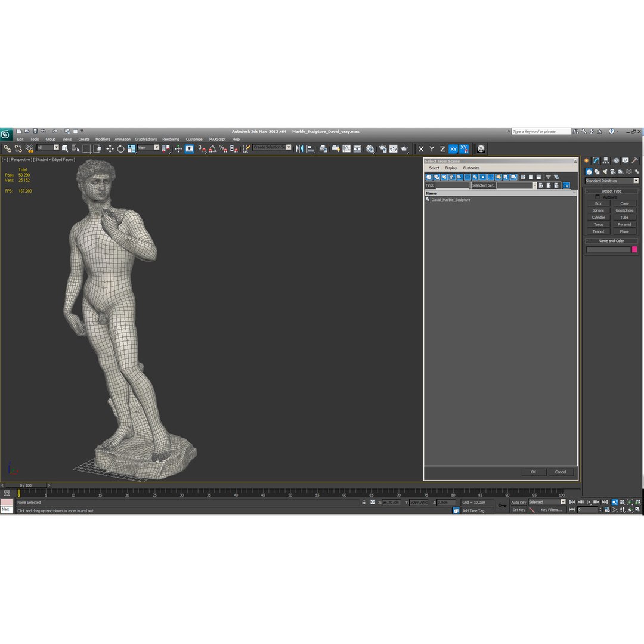Viewport: 644px width, 644px height.
Task: Toggle the Percent Snap icon
Action: coord(223,148)
